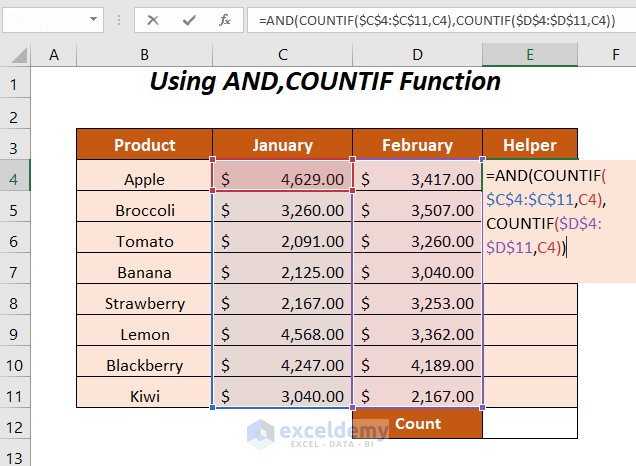This screenshot has height=466, width=636.
Task: Select February value 4,189.00 for Blackberry
Action: (417, 365)
